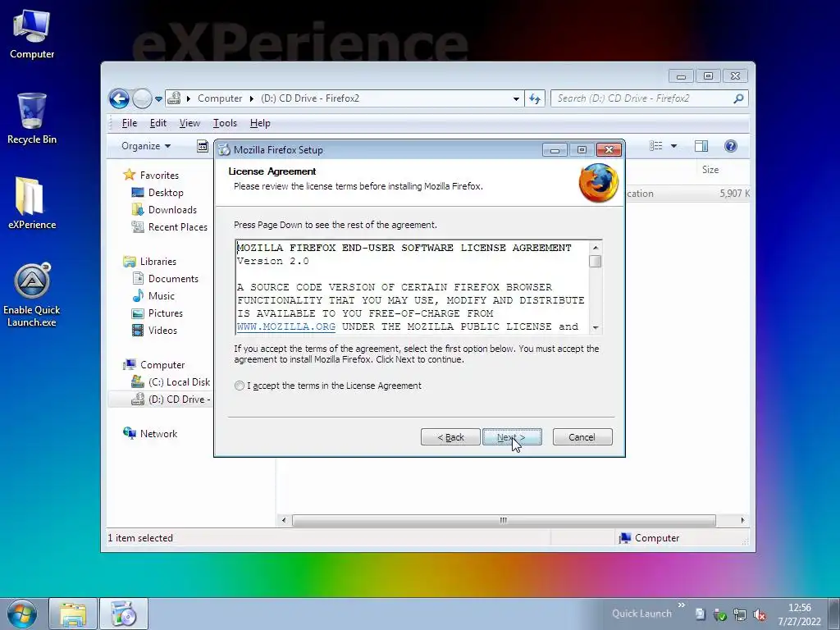Click Next in Firefox Setup
The height and width of the screenshot is (630, 840).
(512, 437)
